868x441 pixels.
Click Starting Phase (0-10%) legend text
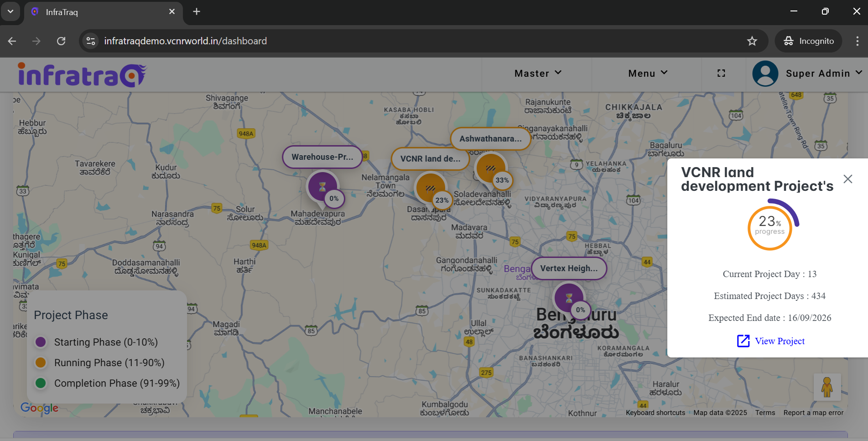pyautogui.click(x=106, y=342)
